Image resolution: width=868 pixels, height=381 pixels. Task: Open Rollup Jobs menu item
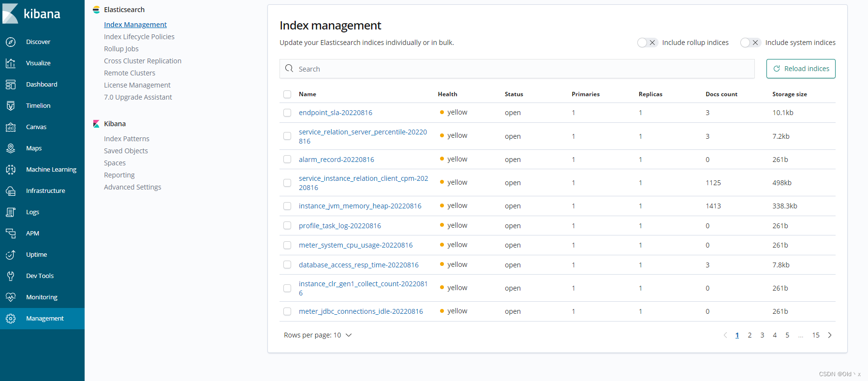click(x=121, y=49)
